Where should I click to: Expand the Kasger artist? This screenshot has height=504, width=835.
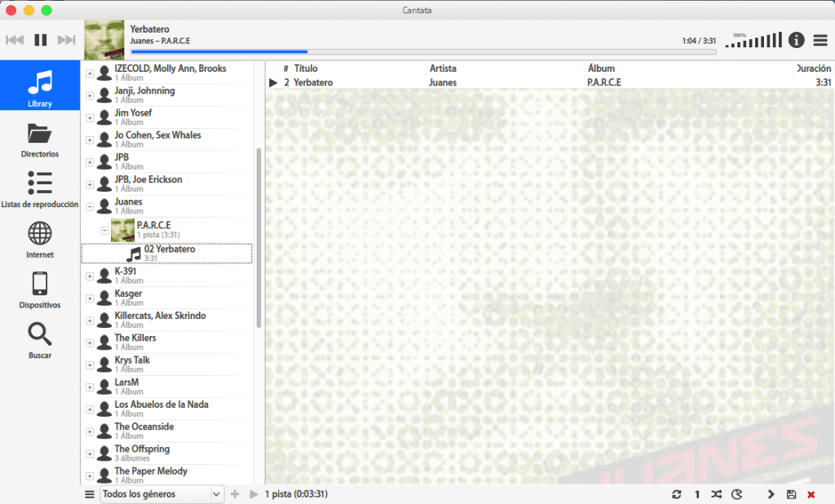click(90, 298)
